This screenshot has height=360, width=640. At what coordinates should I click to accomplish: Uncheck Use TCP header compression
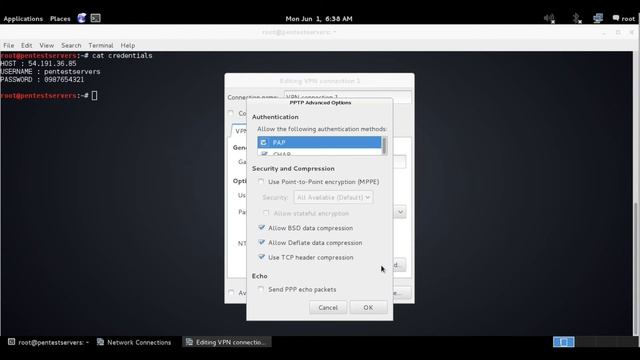pos(262,257)
